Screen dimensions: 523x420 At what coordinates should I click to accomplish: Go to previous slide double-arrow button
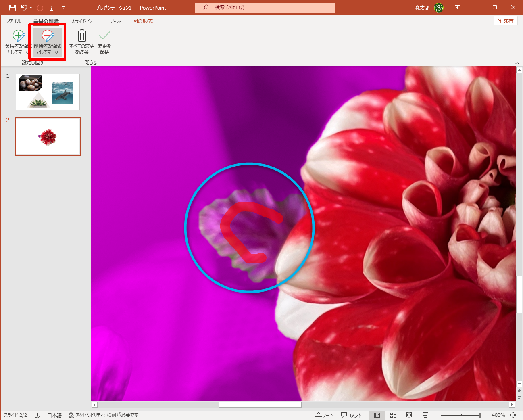tap(519, 391)
